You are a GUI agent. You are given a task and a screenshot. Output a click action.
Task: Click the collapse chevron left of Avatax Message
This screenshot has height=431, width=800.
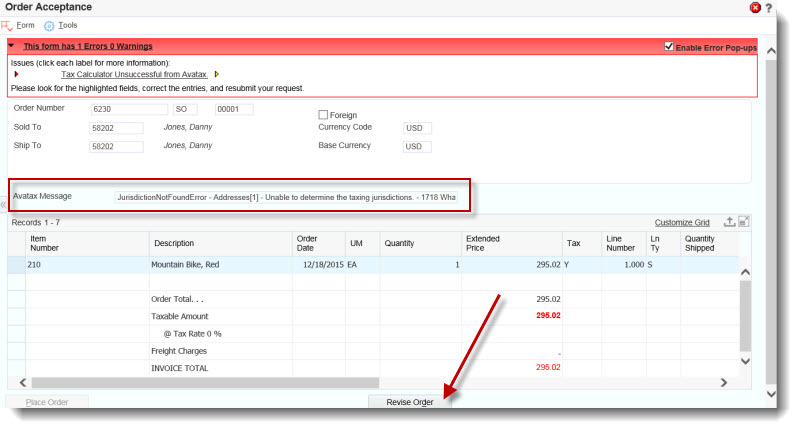[x=4, y=205]
